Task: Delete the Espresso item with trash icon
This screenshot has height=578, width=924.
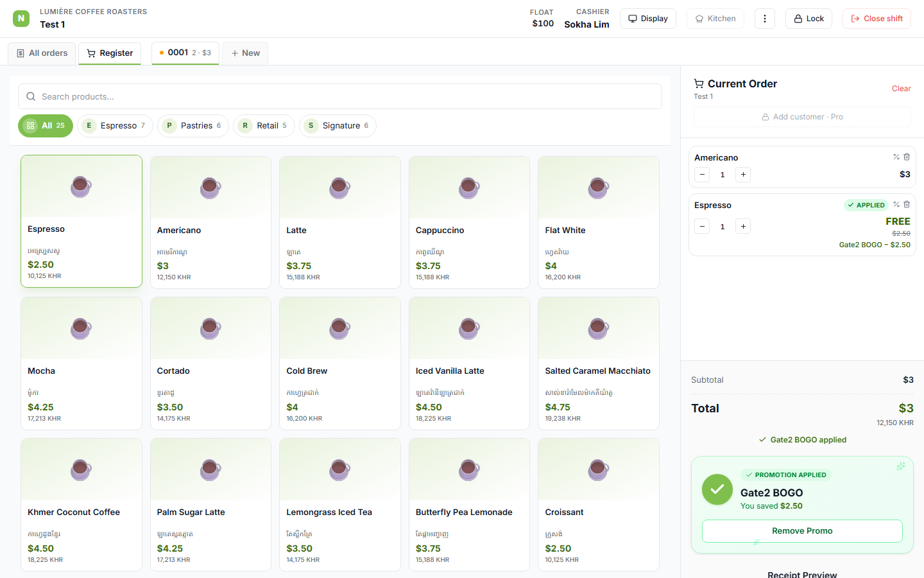Action: pyautogui.click(x=907, y=204)
